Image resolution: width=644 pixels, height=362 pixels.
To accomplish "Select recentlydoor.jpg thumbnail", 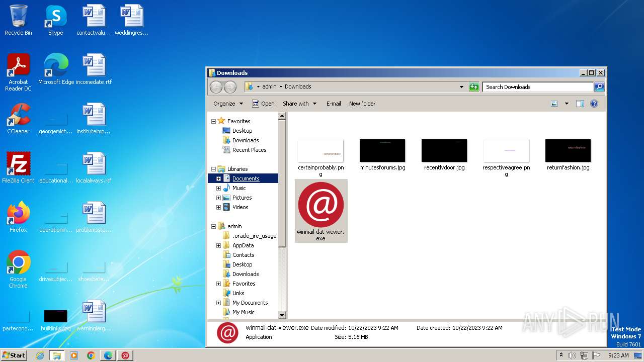I will (x=444, y=155).
